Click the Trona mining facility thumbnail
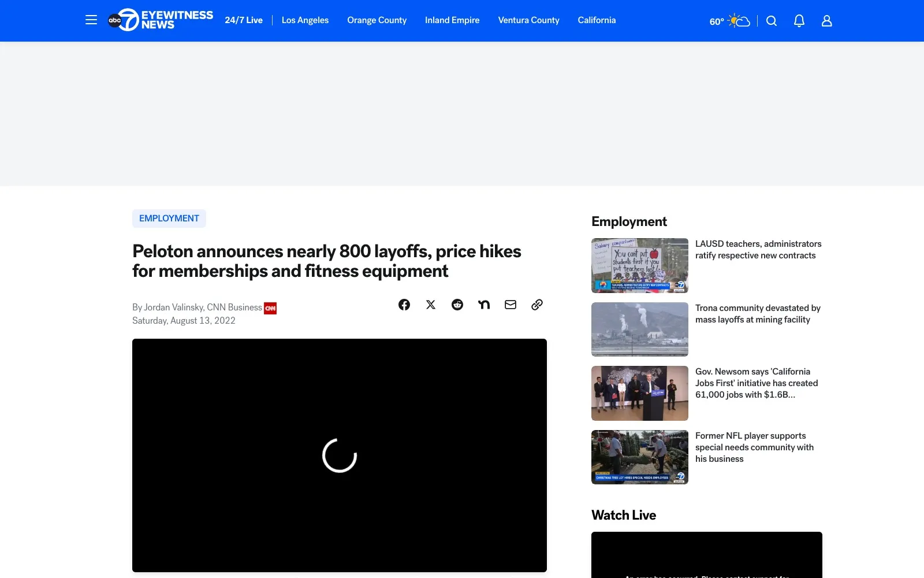The image size is (924, 578). (x=640, y=329)
